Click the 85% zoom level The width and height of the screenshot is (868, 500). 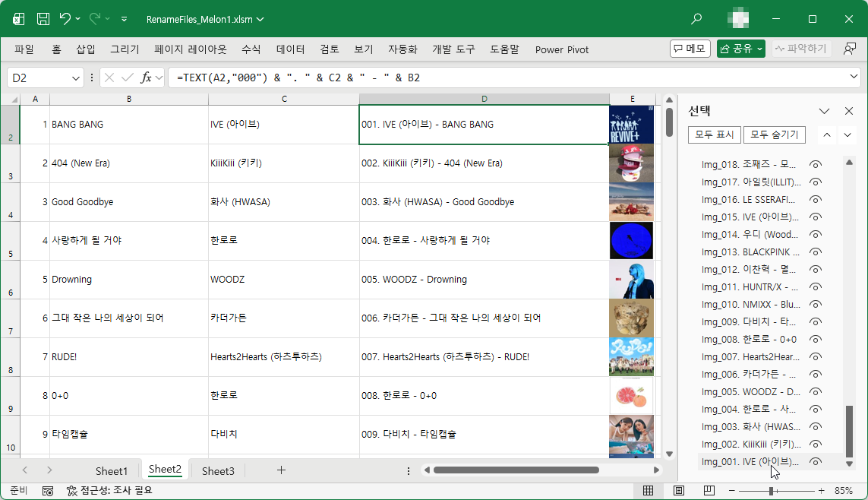[844, 491]
